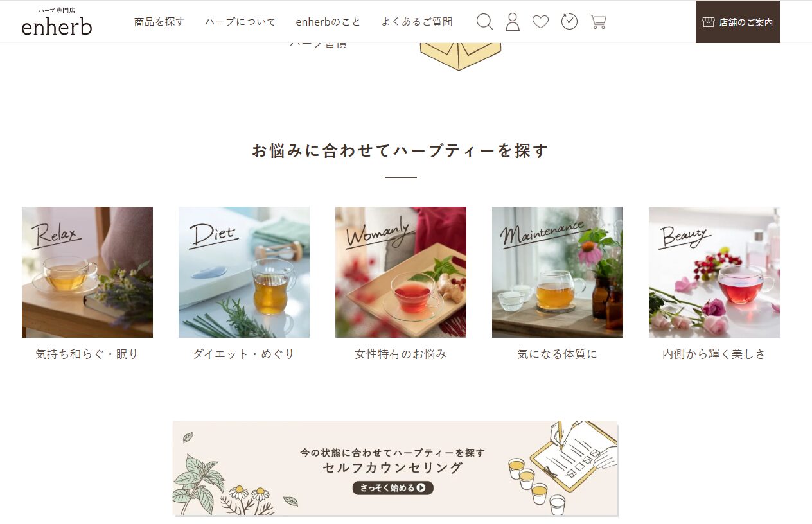812x524 pixels.
Task: Select the Diet tea thumbnail
Action: [x=244, y=272]
